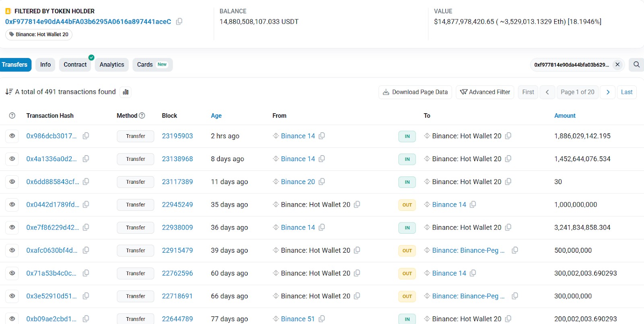The image size is (644, 324).
Task: Open the Contract tab
Action: [x=75, y=64]
